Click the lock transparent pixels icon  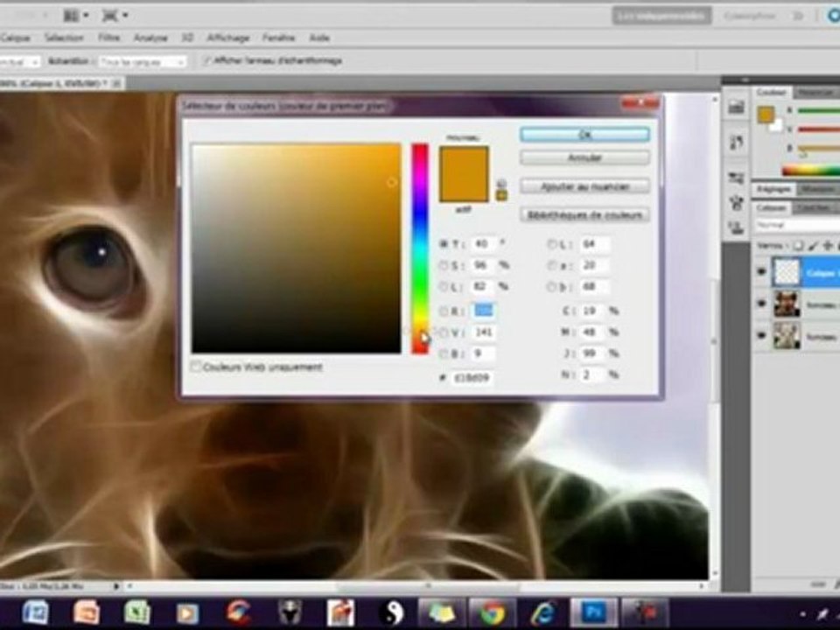798,246
